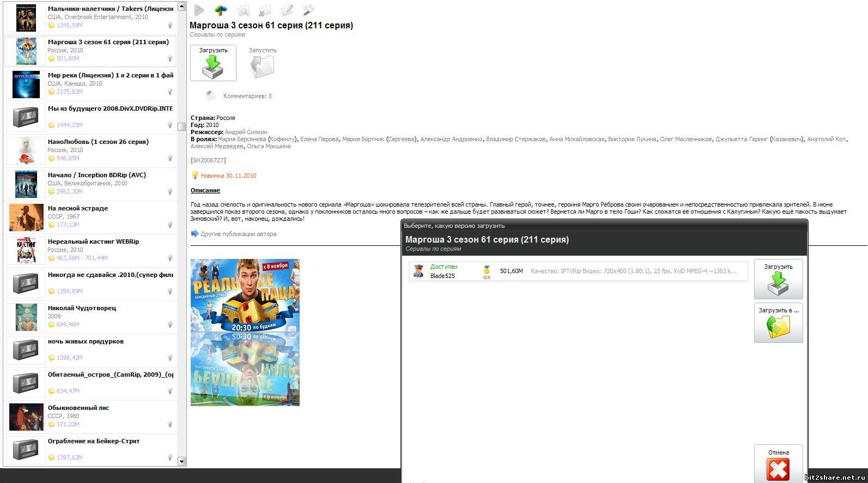The image size is (868, 483).
Task: Cancel dialog with the red Отмена button
Action: [x=778, y=464]
